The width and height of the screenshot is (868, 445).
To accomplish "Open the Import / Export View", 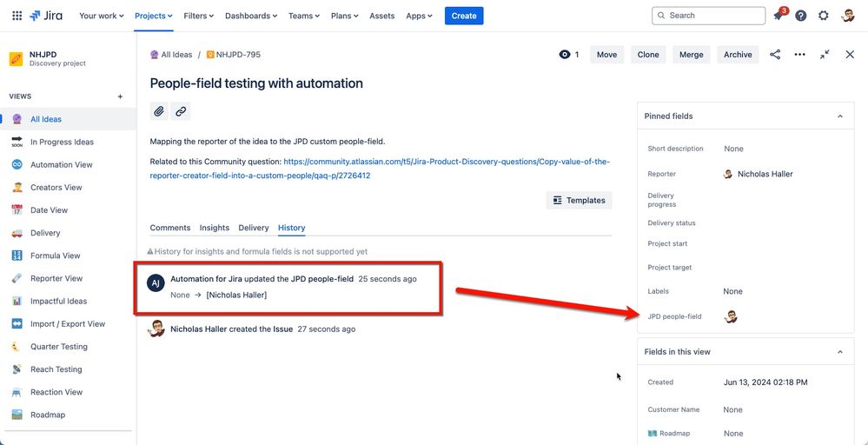I will coord(69,324).
